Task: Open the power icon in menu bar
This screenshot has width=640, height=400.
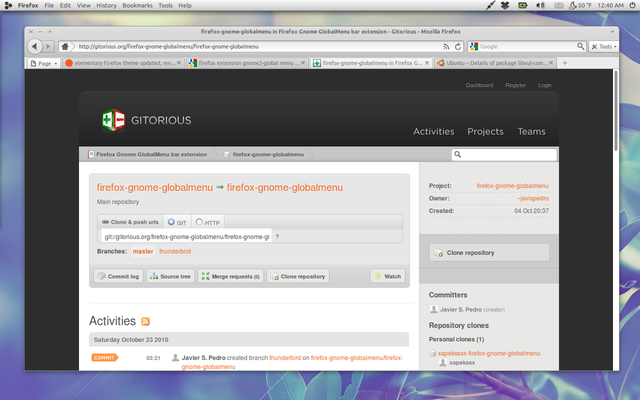Action: click(632, 5)
